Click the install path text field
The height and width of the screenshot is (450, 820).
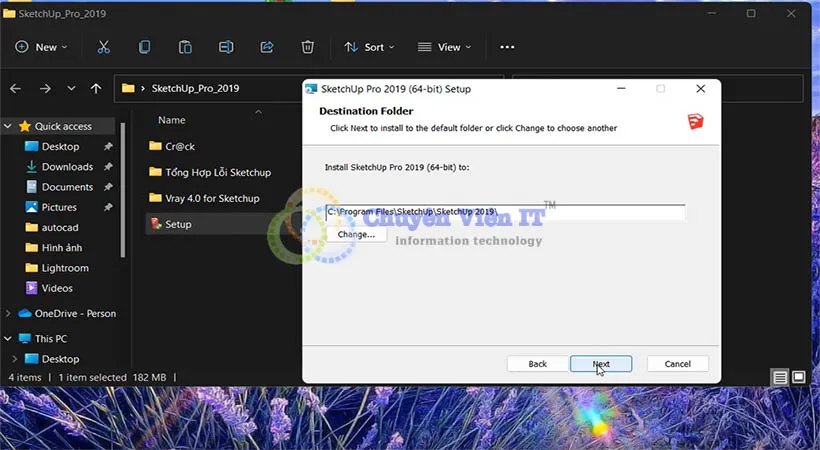click(504, 212)
